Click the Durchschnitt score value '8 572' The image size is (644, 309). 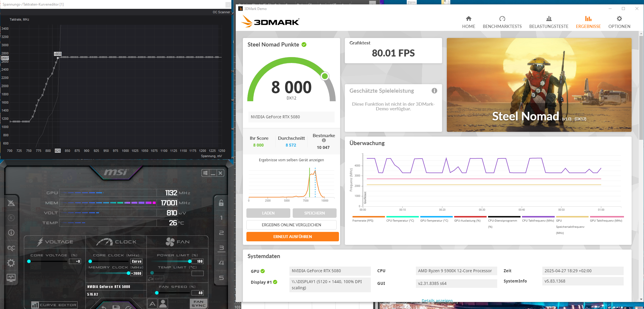[291, 145]
